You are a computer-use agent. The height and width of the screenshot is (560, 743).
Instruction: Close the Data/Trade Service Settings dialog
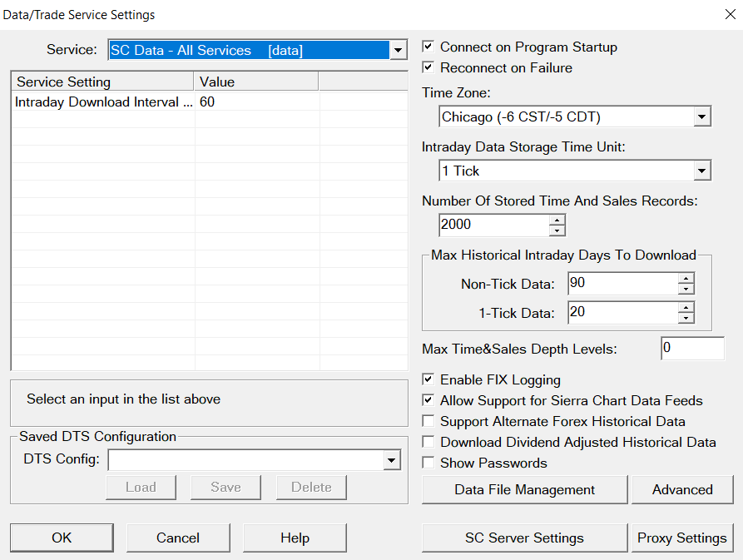tap(731, 14)
